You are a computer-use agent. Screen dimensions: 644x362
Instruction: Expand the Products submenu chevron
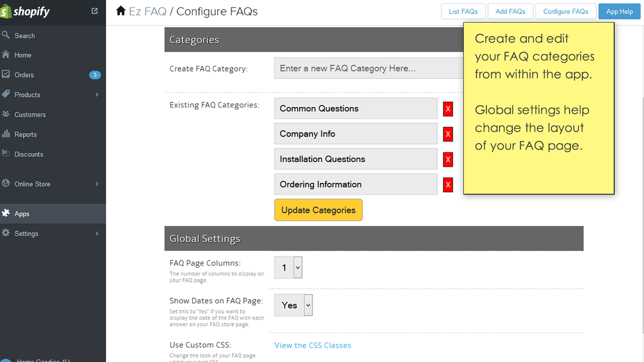(97, 95)
